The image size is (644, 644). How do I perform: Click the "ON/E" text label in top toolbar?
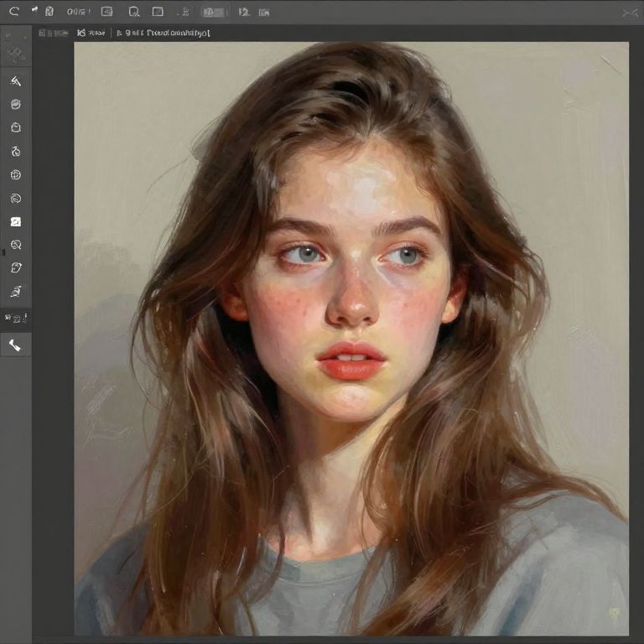77,12
